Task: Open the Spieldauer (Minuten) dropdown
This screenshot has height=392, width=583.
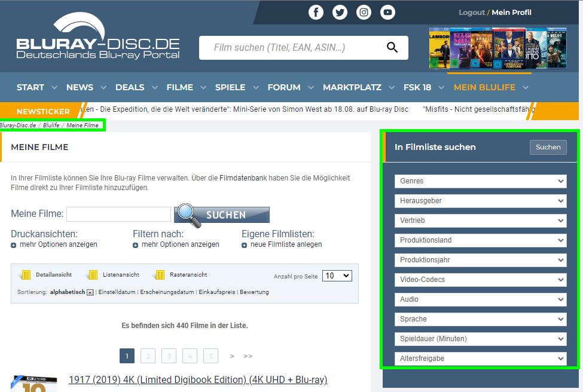Action: click(x=480, y=338)
